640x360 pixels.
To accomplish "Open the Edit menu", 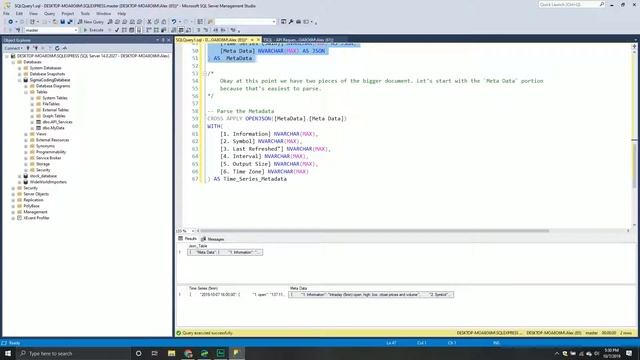I will click(x=19, y=13).
